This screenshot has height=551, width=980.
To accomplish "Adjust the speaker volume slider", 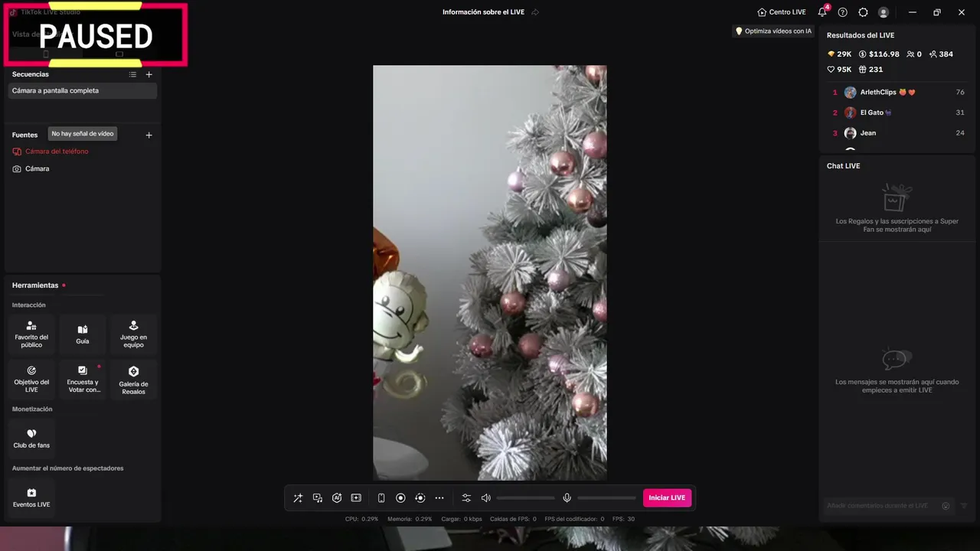I will (525, 498).
